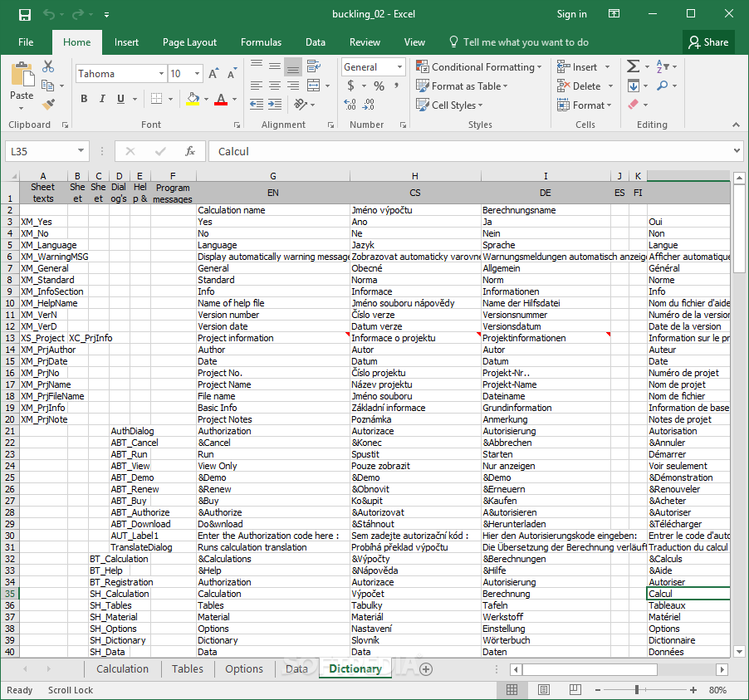Viewport: 749px width, 700px height.
Task: Expand Format as Table menu
Action: (x=462, y=86)
